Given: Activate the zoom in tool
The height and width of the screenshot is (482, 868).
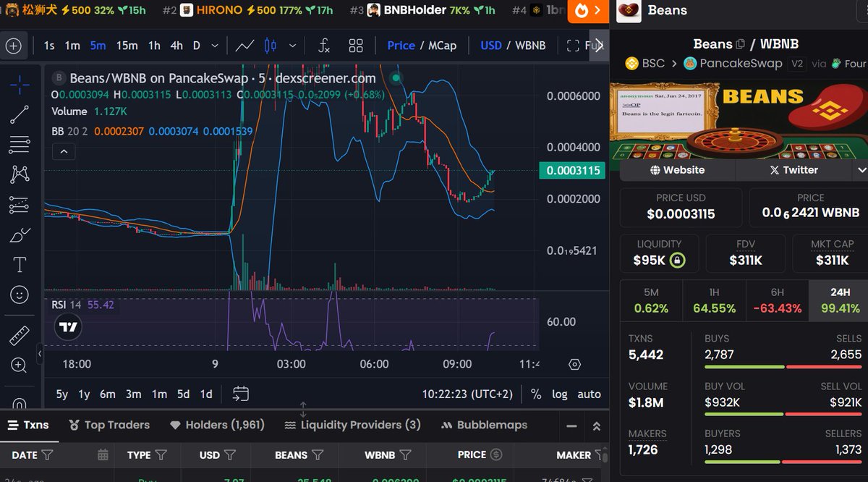Looking at the screenshot, I should click(20, 365).
